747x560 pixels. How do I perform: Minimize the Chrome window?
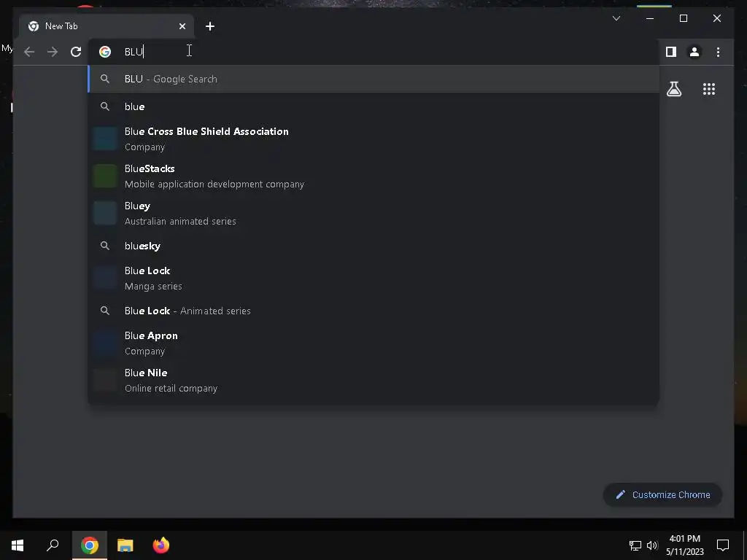coord(650,18)
